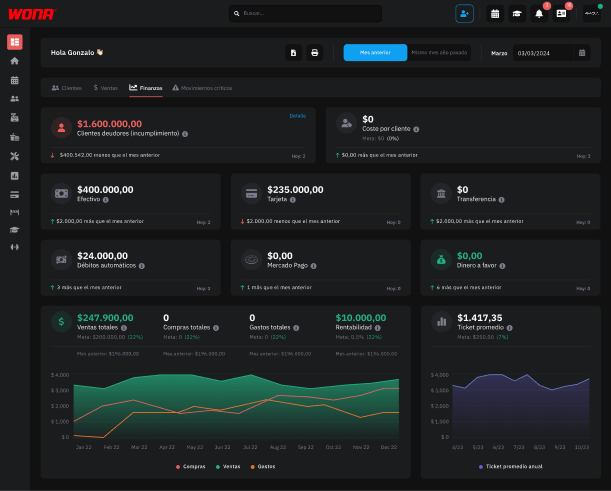This screenshot has width=611, height=491.
Task: Click info icon next to Mercado Pago
Action: coord(314,266)
